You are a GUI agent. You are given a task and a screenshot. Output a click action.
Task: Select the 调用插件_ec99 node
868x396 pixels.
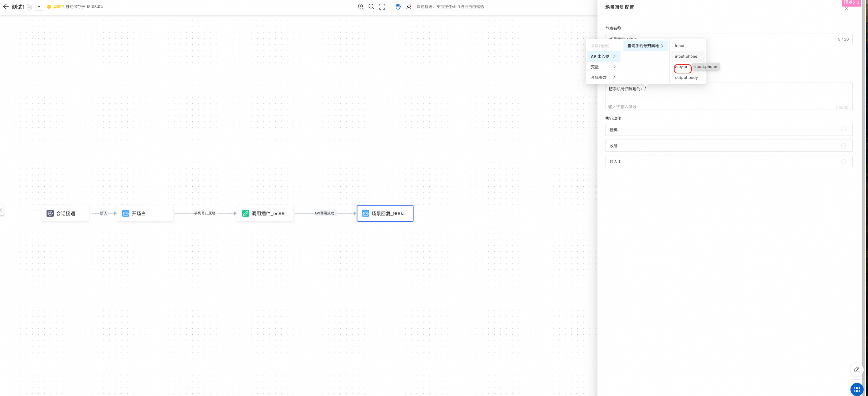[x=265, y=213]
